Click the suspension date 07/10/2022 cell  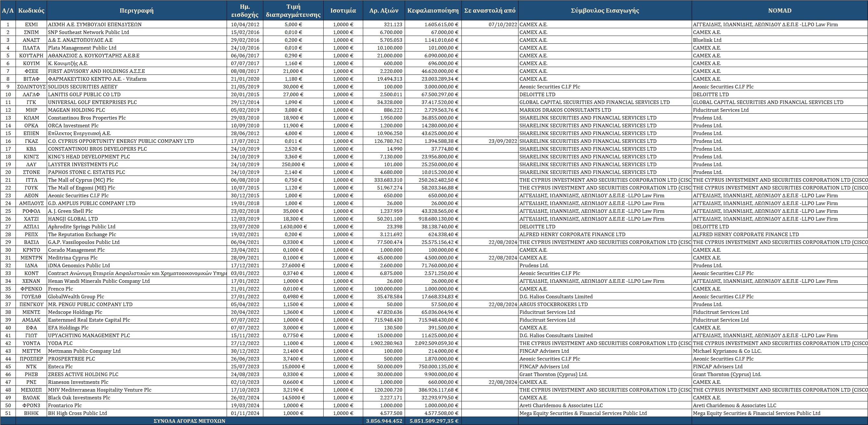point(490,25)
